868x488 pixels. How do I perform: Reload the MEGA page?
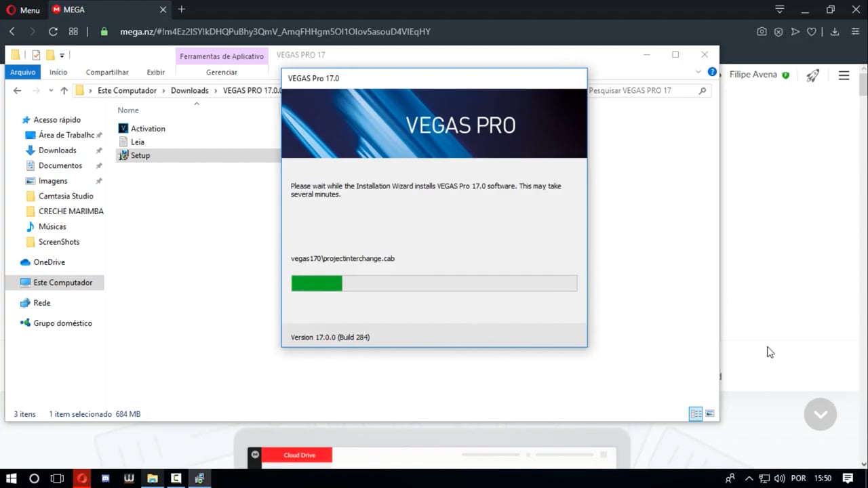[53, 31]
